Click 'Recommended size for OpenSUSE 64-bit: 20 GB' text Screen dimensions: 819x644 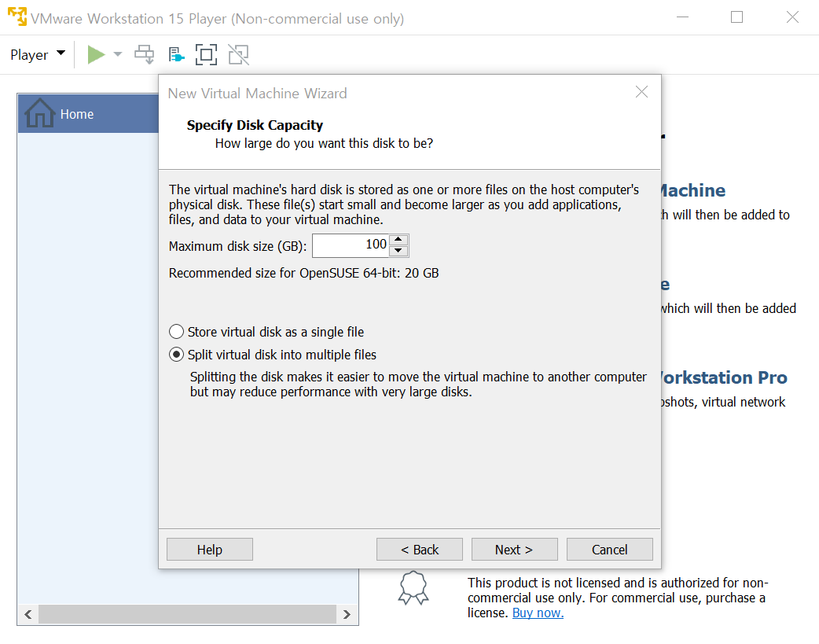(x=303, y=274)
